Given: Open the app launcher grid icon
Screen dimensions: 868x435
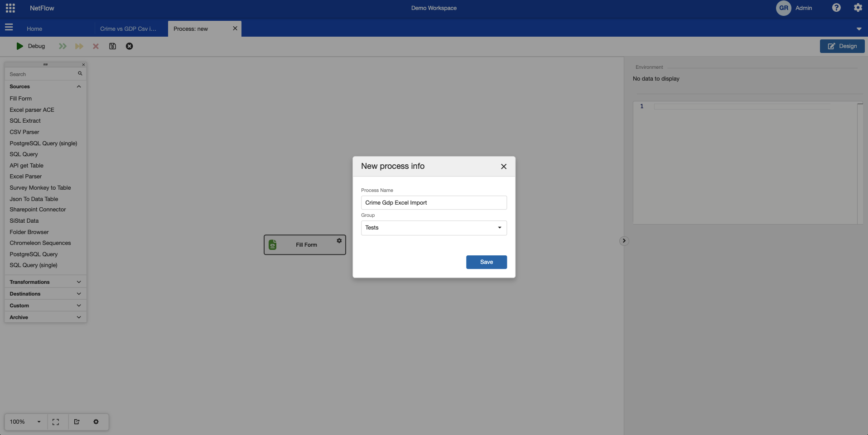Looking at the screenshot, I should coord(10,8).
